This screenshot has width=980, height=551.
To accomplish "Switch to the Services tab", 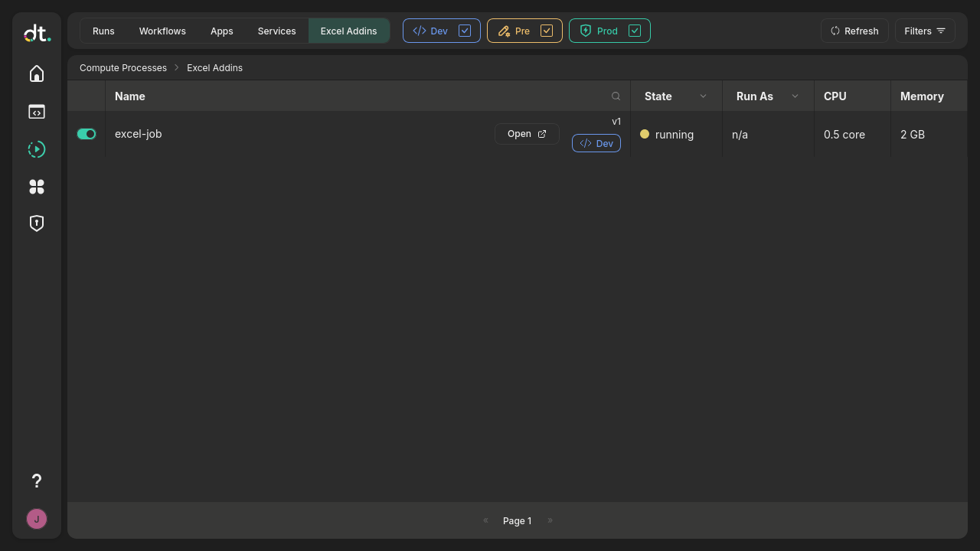I will tap(276, 31).
